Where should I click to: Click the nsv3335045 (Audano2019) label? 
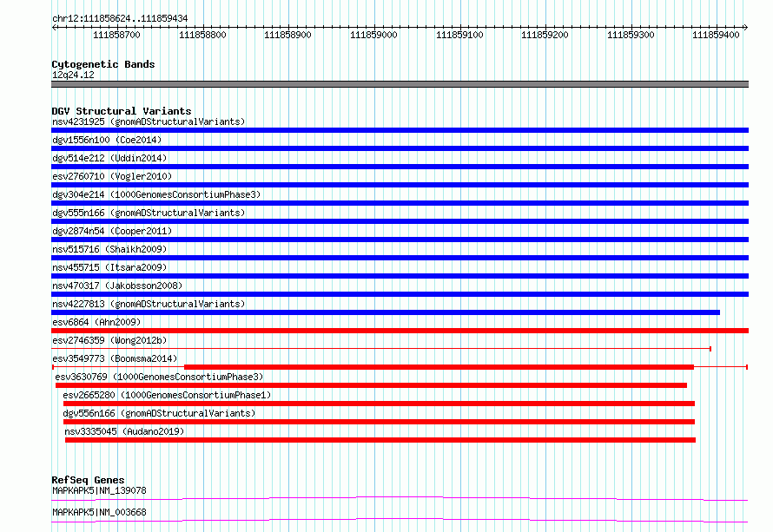tap(124, 431)
